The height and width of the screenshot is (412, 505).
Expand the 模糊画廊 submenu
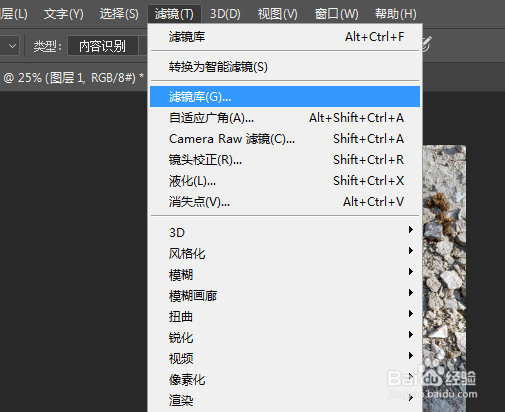(x=285, y=296)
